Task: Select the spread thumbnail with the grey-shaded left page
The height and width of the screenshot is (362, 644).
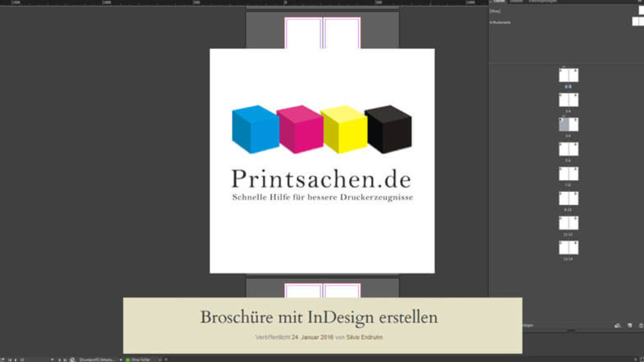Action: coord(569,125)
